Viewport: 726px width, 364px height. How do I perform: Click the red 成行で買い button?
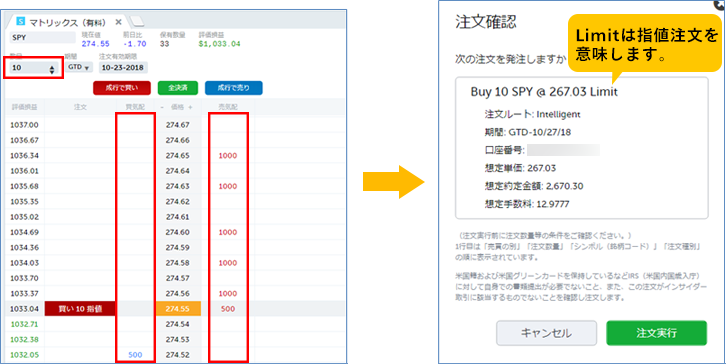point(122,88)
